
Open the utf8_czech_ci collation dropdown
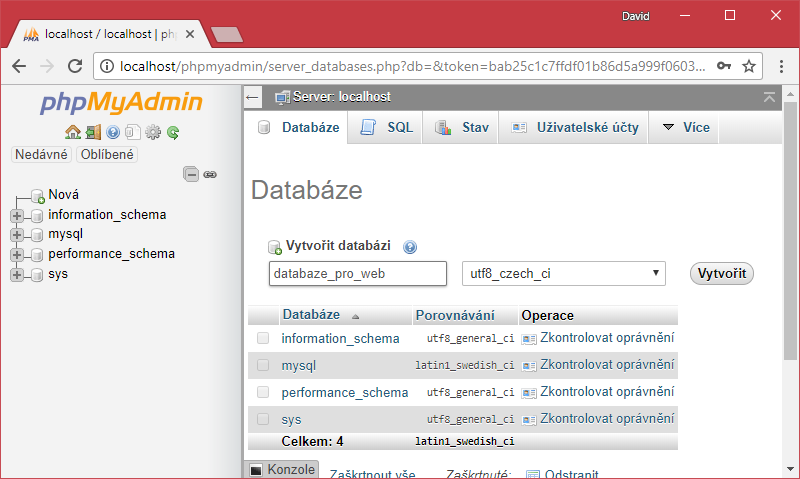[x=564, y=273]
